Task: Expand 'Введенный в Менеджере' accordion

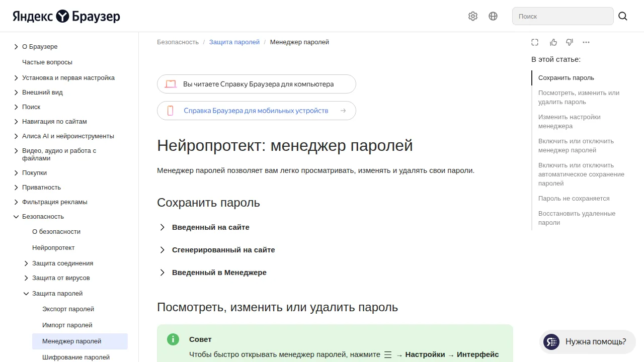Action: tap(212, 273)
